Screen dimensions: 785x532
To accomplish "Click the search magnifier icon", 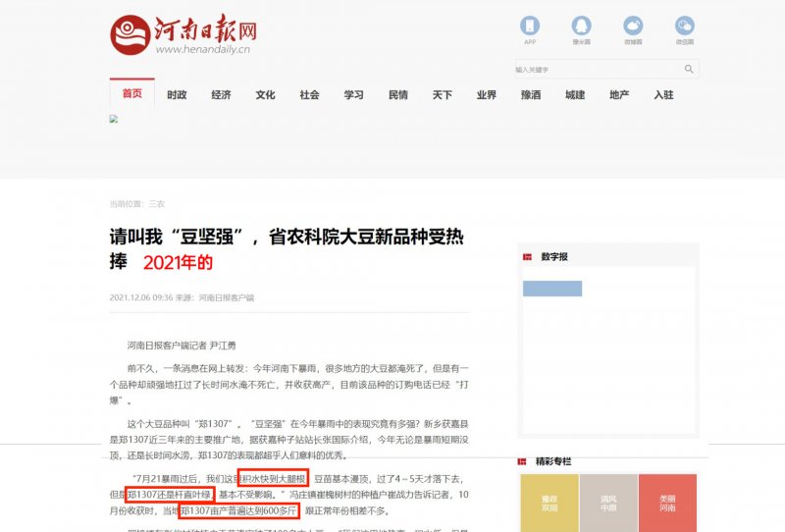I will [x=689, y=69].
